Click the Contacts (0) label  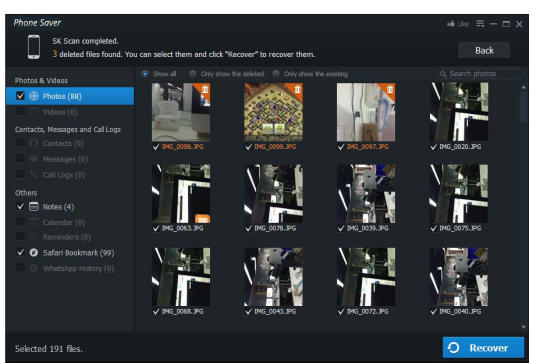tap(63, 143)
